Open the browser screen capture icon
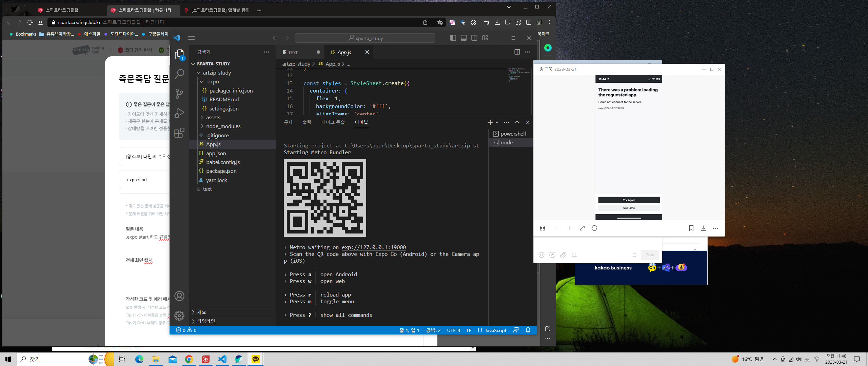 [518, 22]
